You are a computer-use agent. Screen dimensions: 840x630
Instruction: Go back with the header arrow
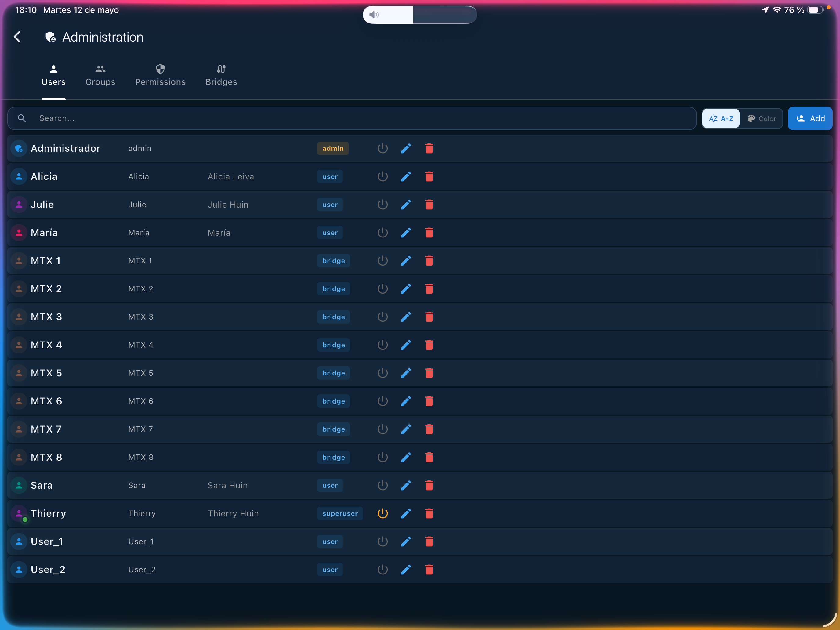pyautogui.click(x=17, y=37)
